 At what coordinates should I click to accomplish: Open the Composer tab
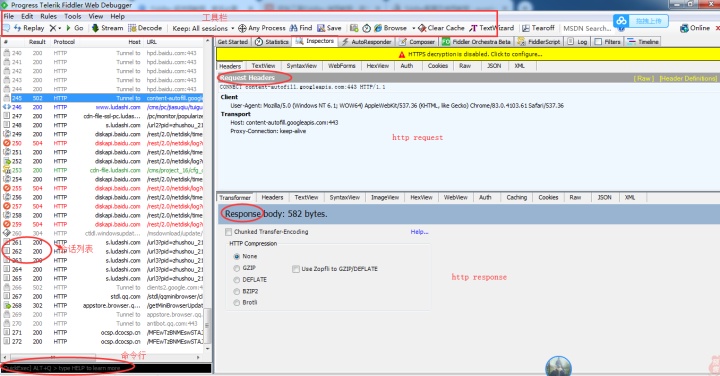click(417, 41)
